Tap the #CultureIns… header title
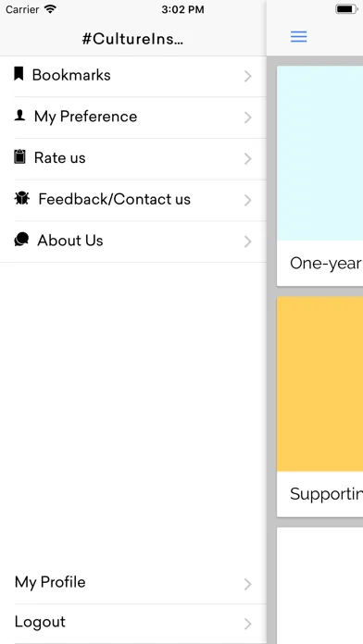The width and height of the screenshot is (363, 644). pyautogui.click(x=132, y=39)
